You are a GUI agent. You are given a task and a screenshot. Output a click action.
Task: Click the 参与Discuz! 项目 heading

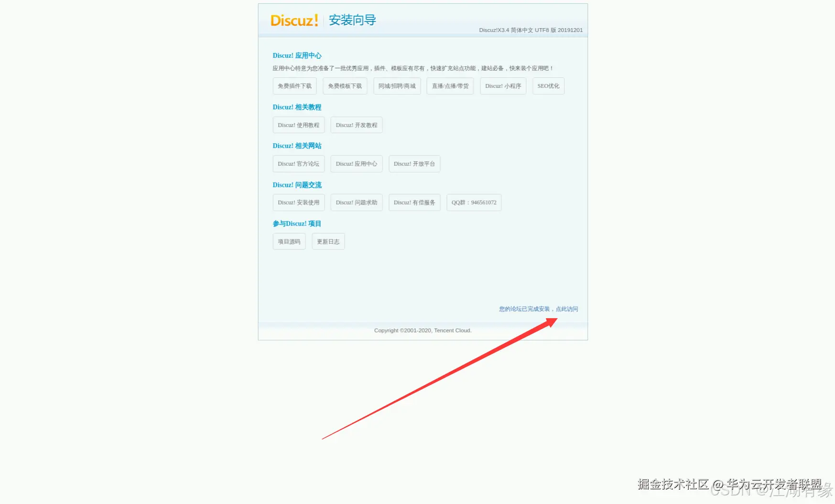click(297, 224)
